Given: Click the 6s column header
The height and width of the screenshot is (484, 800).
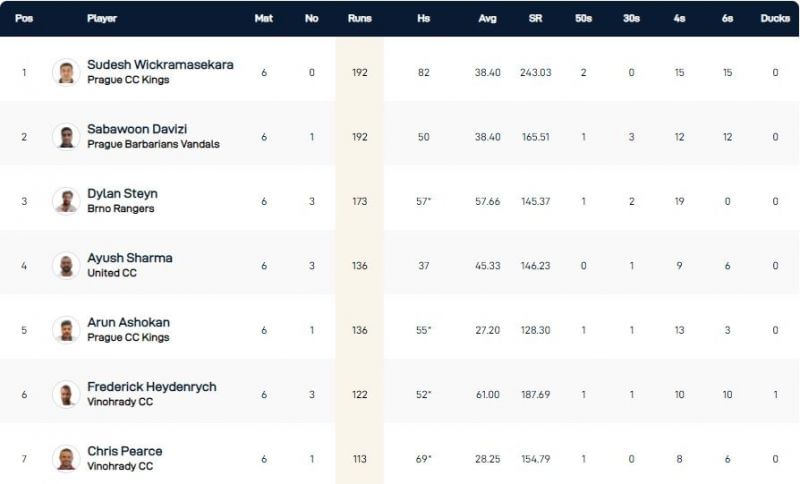Looking at the screenshot, I should pyautogui.click(x=727, y=18).
